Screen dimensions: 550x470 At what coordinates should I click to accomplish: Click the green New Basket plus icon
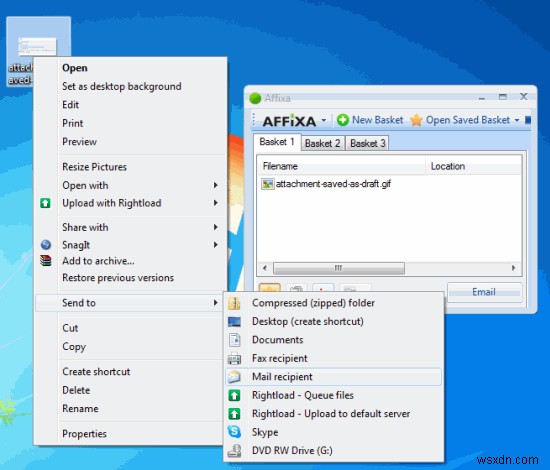click(x=343, y=120)
